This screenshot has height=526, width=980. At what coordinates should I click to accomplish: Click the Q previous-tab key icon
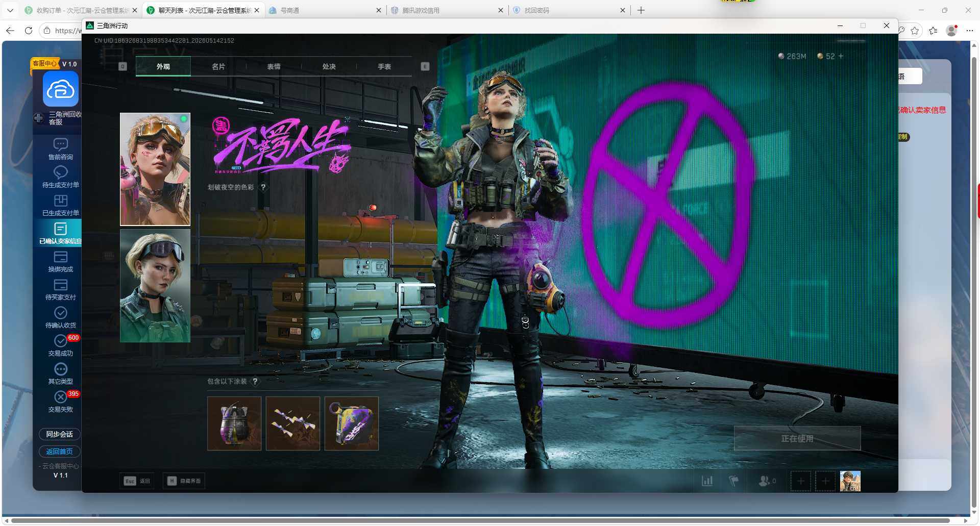[122, 66]
